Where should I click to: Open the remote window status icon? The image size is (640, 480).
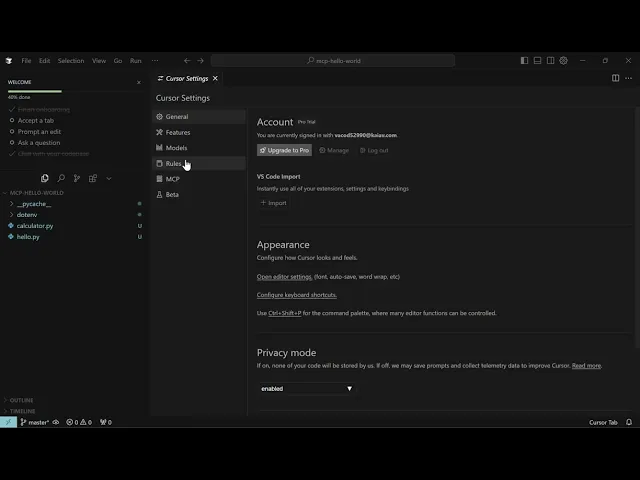pyautogui.click(x=8, y=422)
